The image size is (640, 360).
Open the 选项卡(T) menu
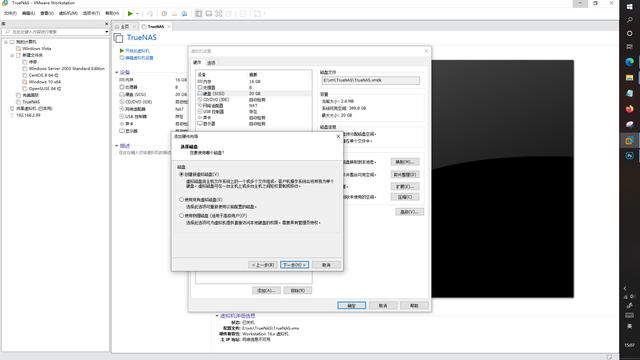[x=91, y=13]
